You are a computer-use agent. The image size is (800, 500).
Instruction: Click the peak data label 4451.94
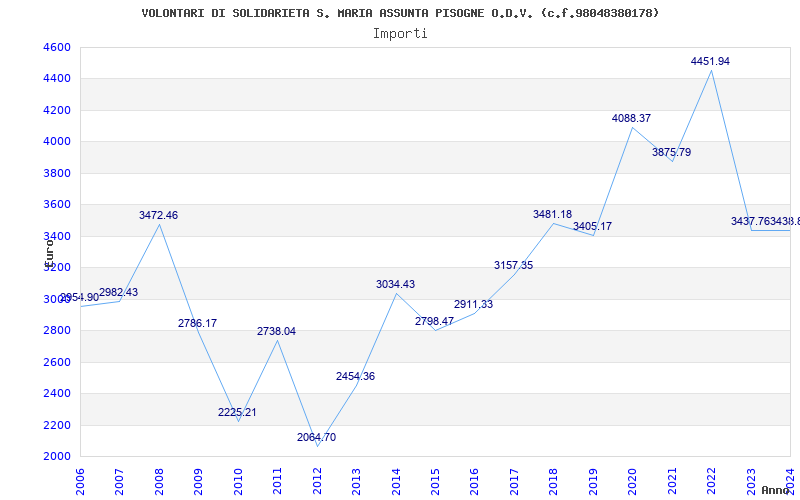710,61
